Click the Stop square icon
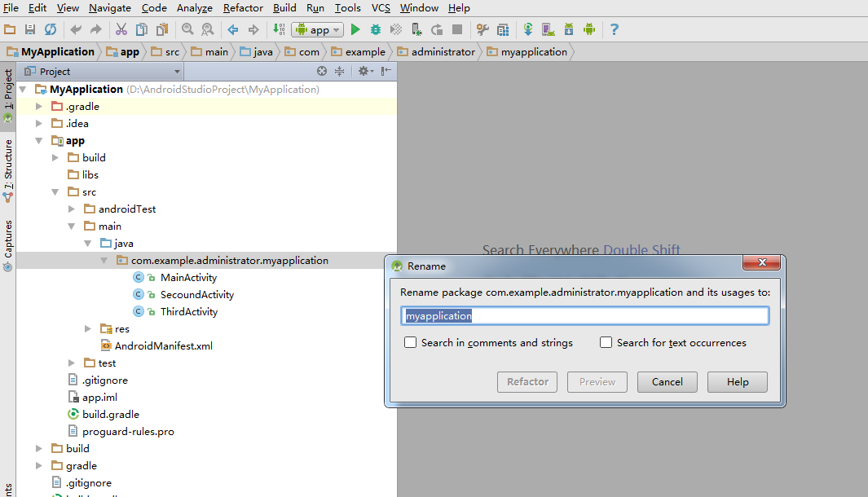868x497 pixels. point(457,29)
